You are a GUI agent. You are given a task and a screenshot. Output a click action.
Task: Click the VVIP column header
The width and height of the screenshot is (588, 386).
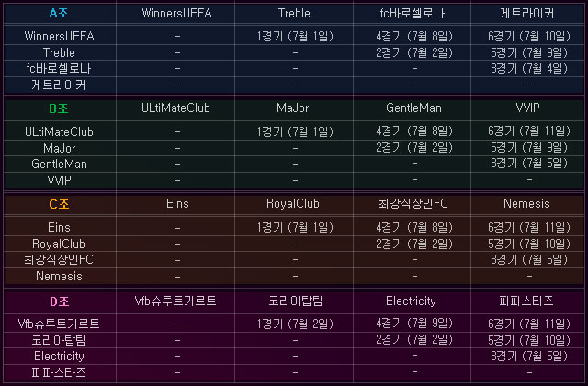(526, 108)
